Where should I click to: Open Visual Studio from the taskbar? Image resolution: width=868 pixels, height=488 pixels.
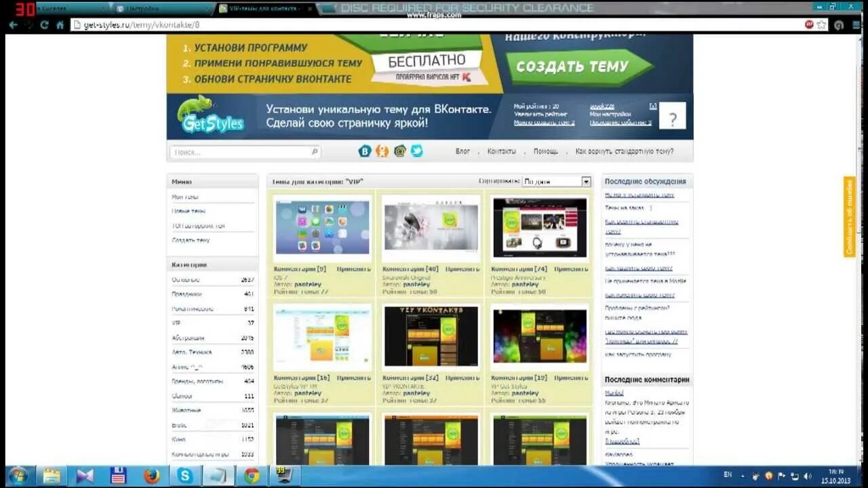85,476
